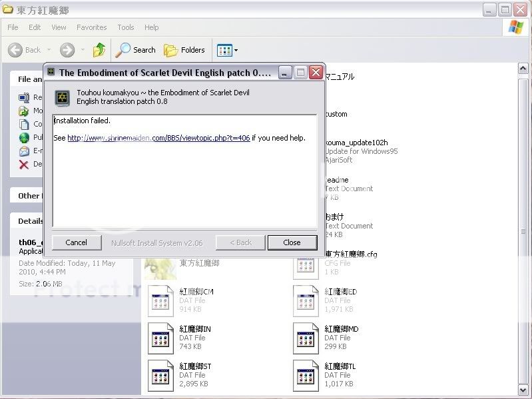Click the Back arrow icon in Explorer toolbar
This screenshot has width=532, height=399.
pyautogui.click(x=15, y=50)
